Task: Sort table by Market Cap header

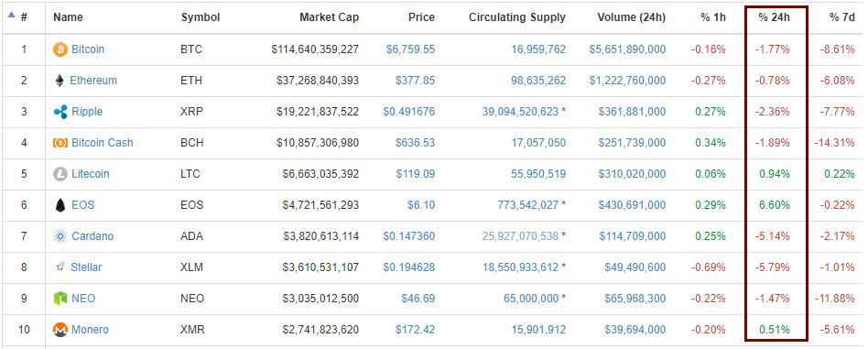Action: coord(329,17)
